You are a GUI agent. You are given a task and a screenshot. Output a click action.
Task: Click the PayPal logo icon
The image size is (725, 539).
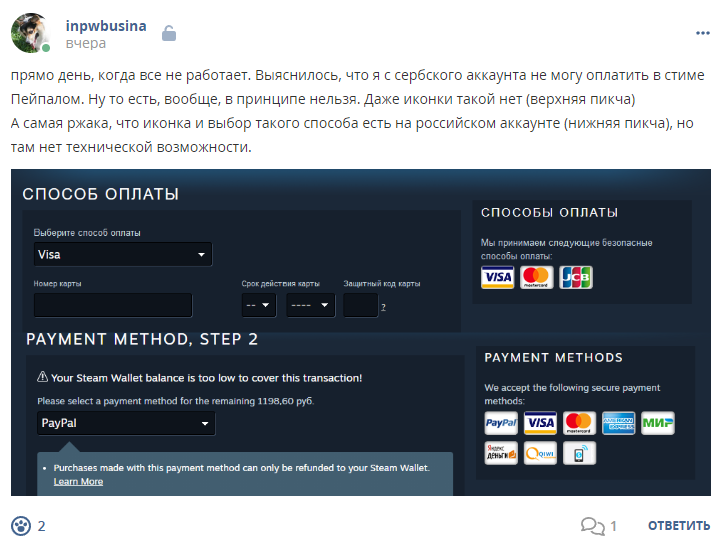pos(501,423)
